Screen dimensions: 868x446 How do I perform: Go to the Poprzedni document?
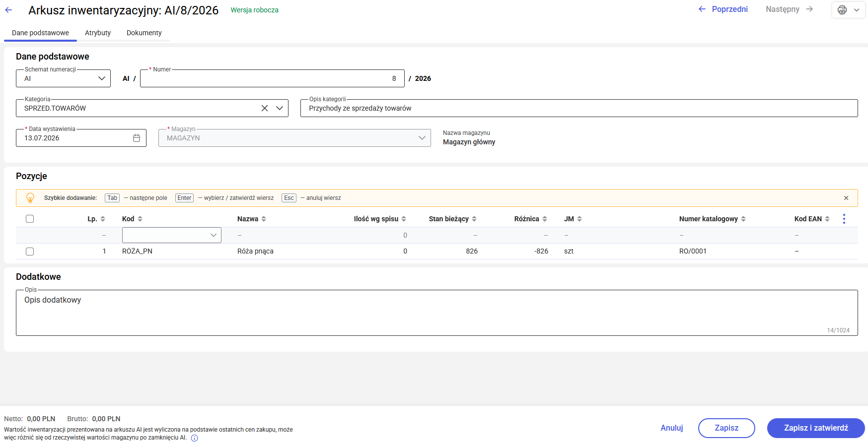[x=723, y=9]
